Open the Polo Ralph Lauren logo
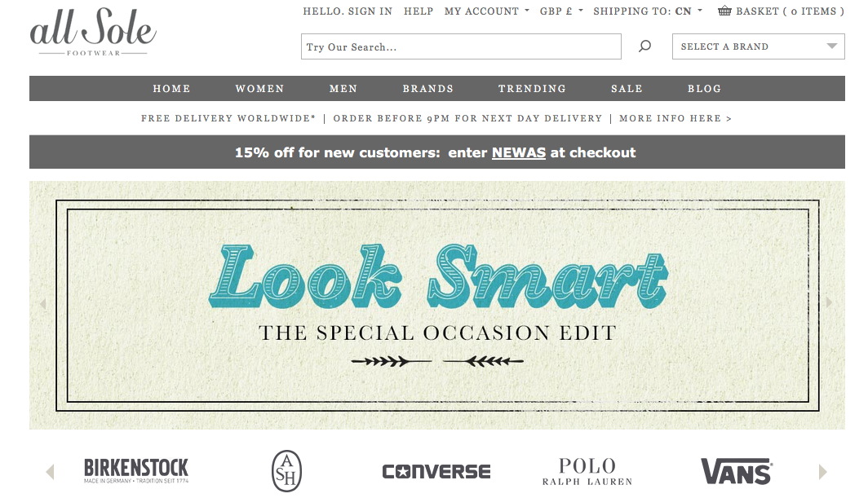Viewport: 868px width, 498px height. tap(587, 471)
